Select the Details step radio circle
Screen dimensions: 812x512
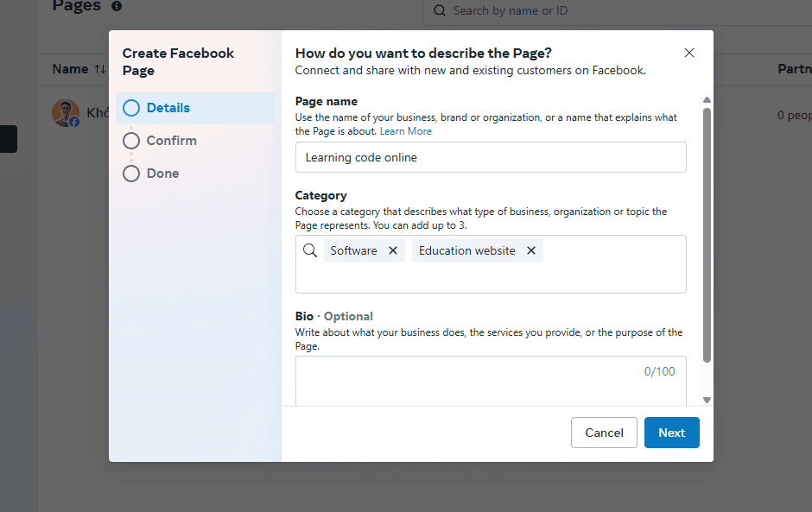130,107
